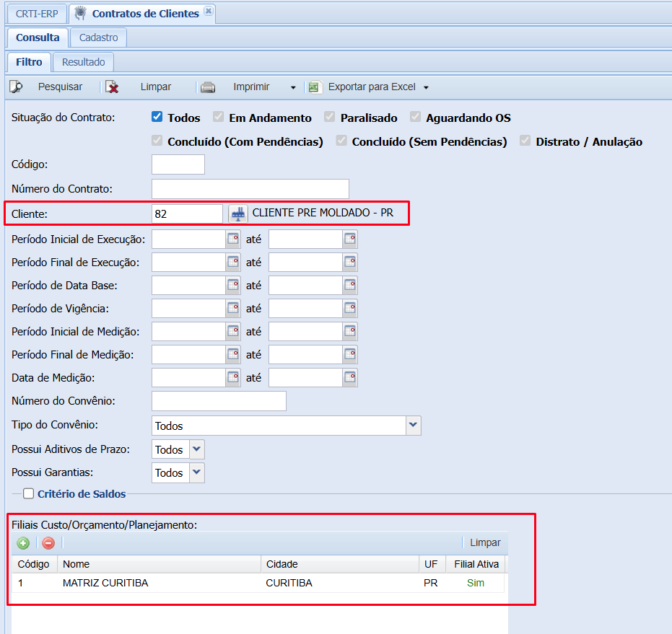Enable the Critério de Saldos checkbox
672x634 pixels.
(x=29, y=493)
